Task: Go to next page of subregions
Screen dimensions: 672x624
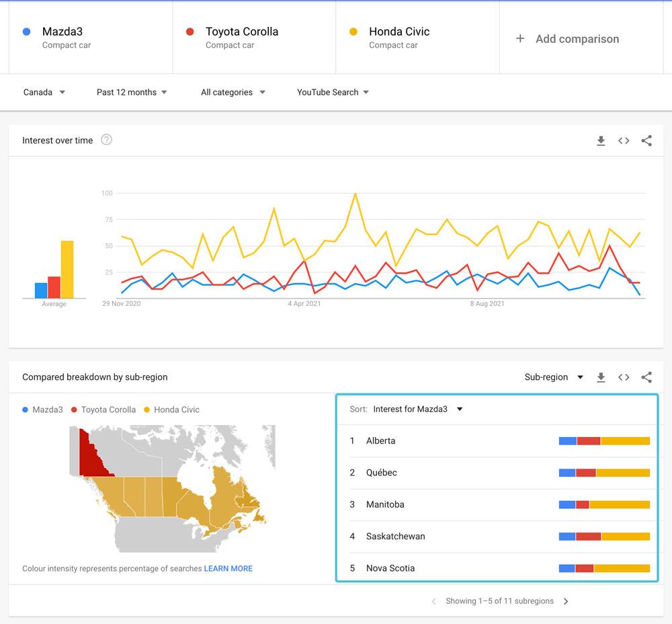Action: pos(566,601)
